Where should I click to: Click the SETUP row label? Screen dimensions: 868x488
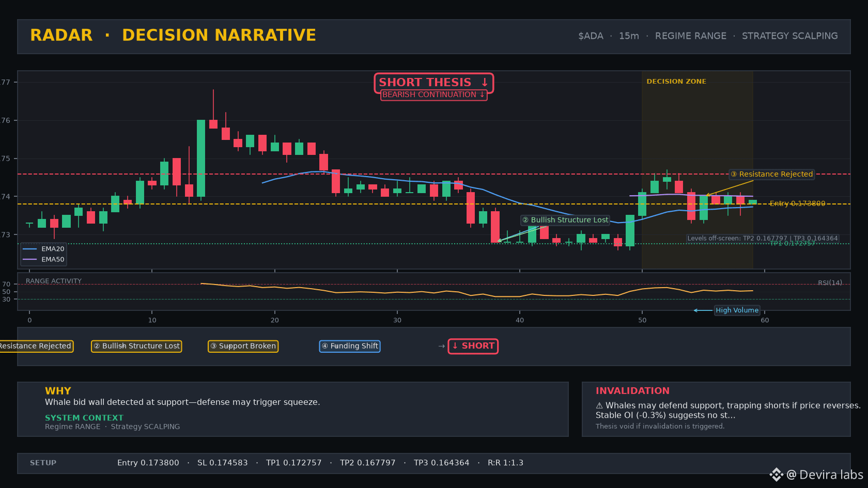(x=43, y=463)
